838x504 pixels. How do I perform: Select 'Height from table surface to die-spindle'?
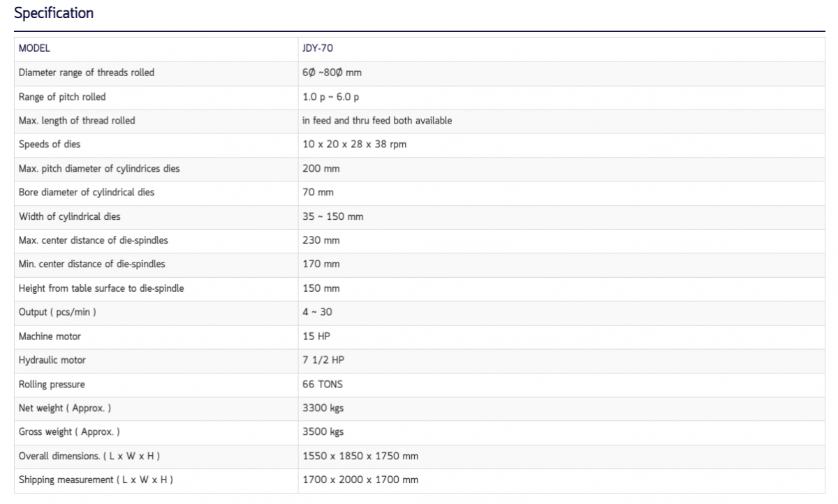tap(101, 288)
